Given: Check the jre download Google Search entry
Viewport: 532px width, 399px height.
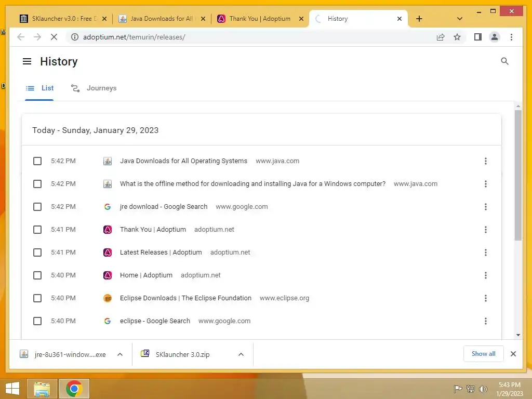Looking at the screenshot, I should click(37, 207).
